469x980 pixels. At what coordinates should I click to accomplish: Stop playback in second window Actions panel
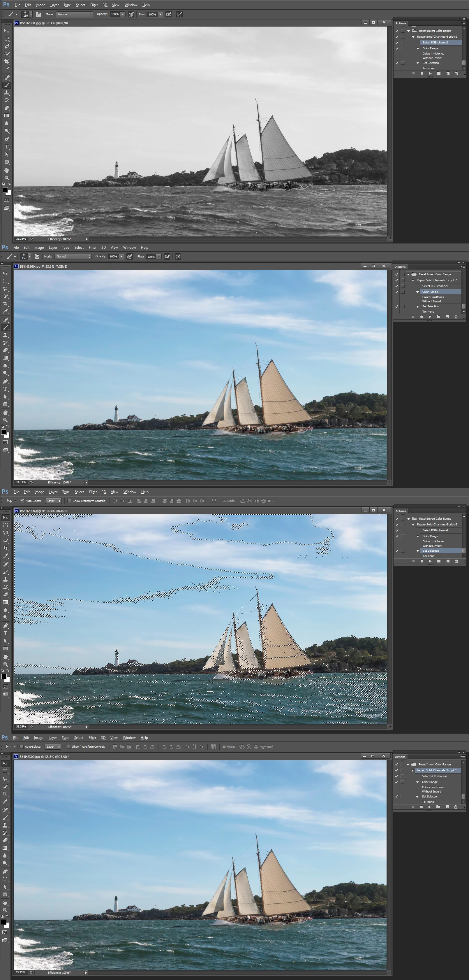click(413, 317)
